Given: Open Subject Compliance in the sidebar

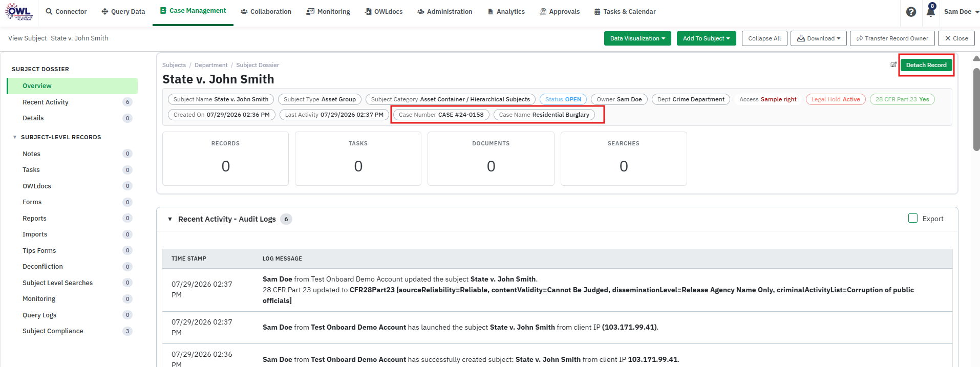Looking at the screenshot, I should click(72, 331).
